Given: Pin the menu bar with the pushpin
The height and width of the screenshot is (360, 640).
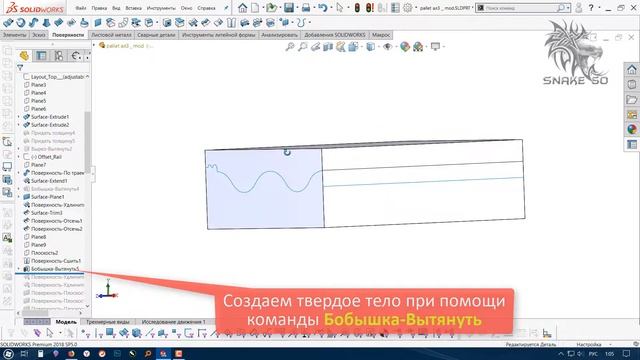Looking at the screenshot, I should [226, 8].
